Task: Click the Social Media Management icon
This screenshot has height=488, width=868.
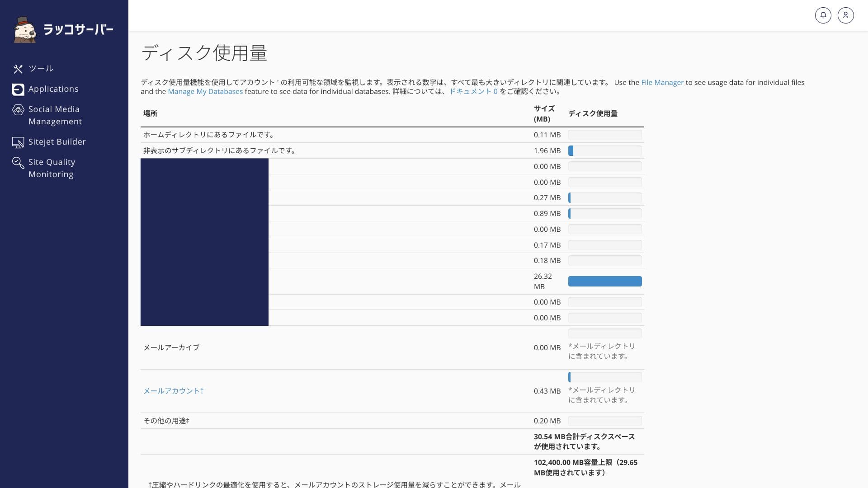Action: [x=18, y=110]
